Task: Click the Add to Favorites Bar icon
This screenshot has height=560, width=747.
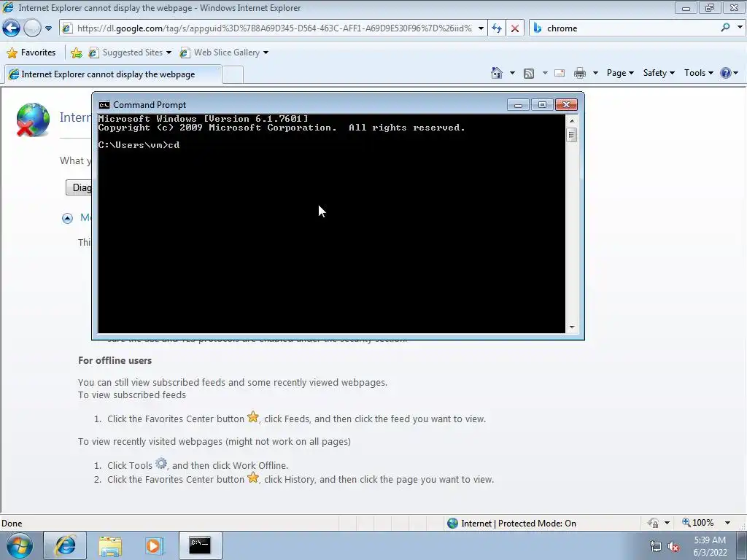Action: point(76,52)
